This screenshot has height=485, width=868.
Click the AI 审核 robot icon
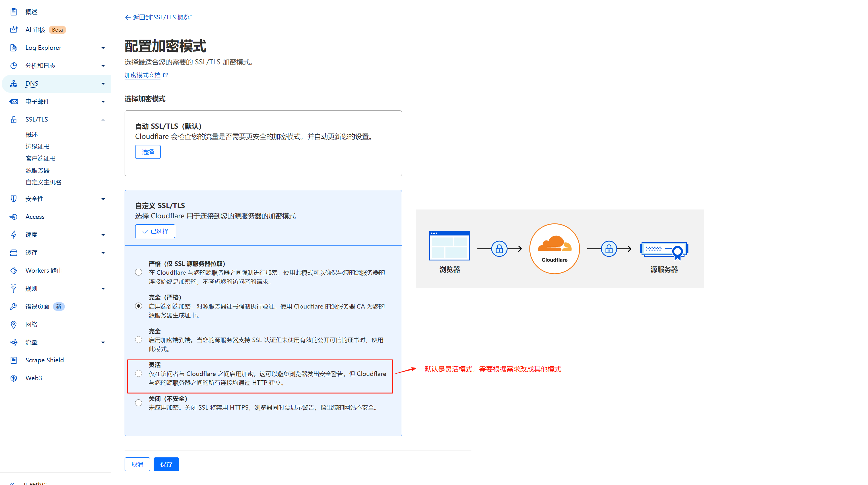coord(13,30)
